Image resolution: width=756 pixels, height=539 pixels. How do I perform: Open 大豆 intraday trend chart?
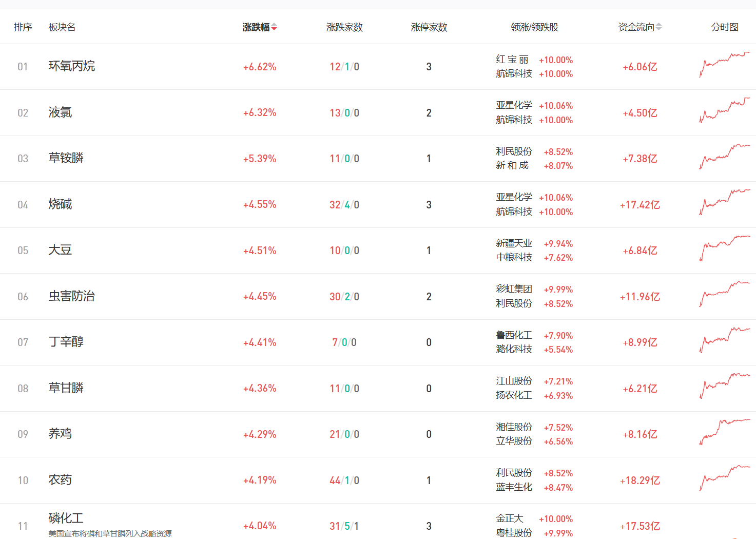(724, 248)
